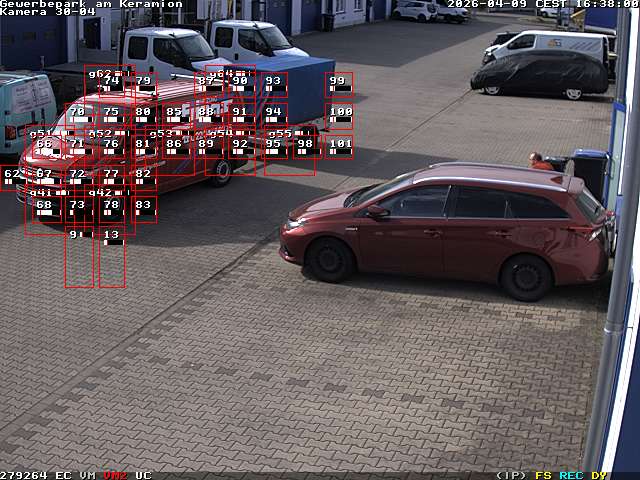
Task: Click the event counter 279264
Action: (x=24, y=475)
